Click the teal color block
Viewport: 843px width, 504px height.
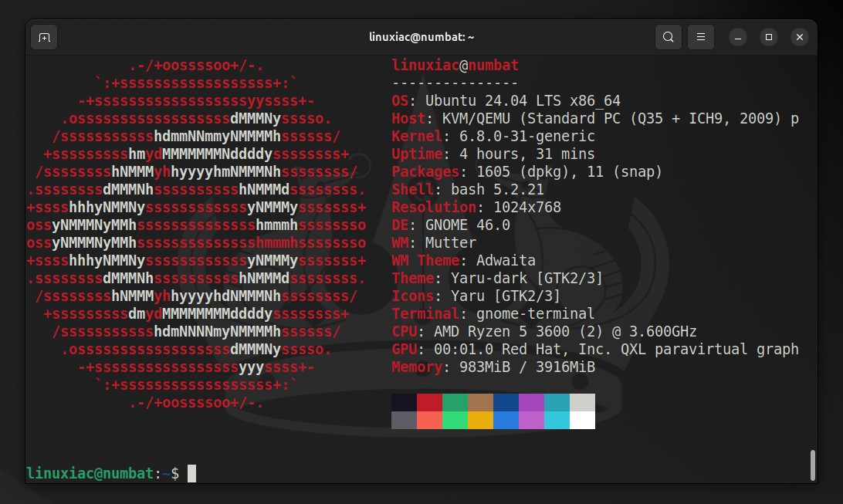click(557, 402)
